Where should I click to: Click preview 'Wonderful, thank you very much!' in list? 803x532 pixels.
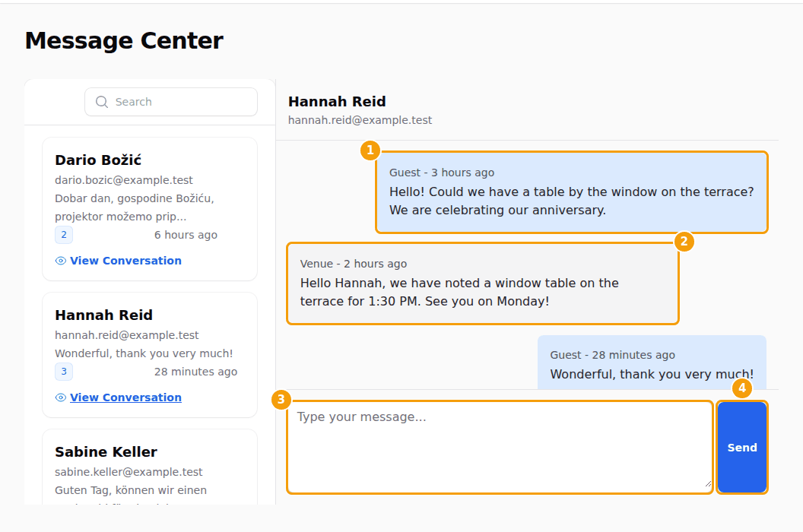[144, 353]
